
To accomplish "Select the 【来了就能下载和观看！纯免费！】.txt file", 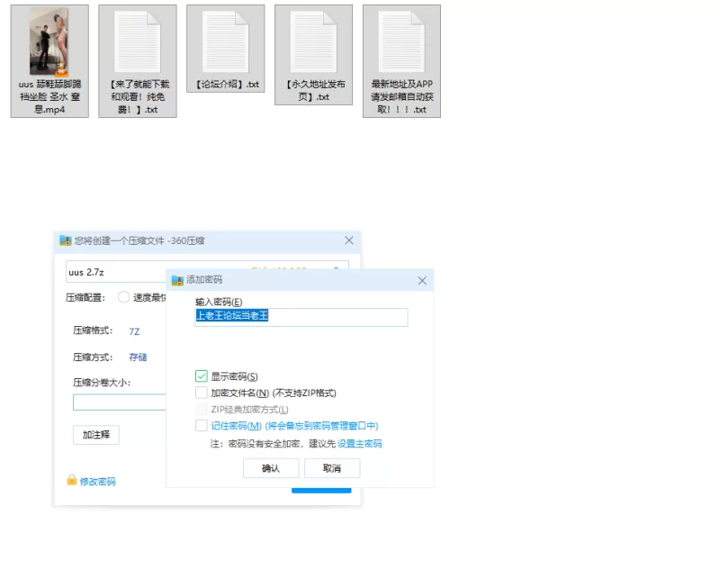I will coord(138,61).
